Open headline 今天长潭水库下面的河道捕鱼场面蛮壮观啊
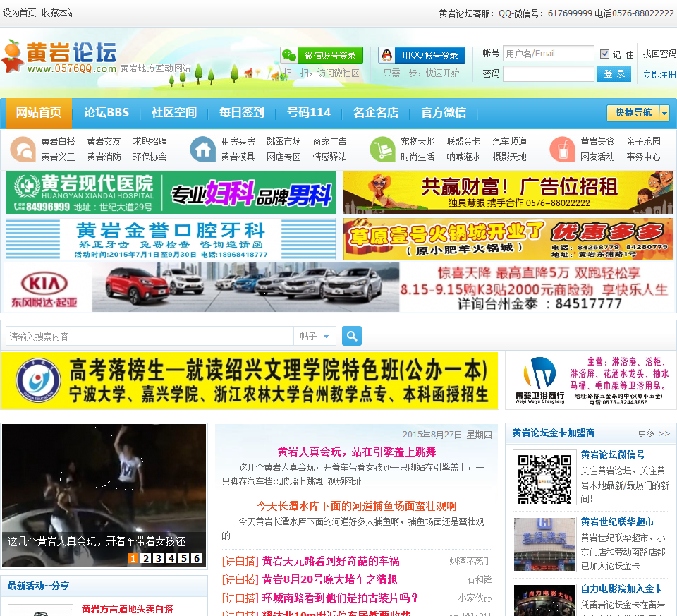Viewport: 677px width, 616px height. tap(357, 507)
